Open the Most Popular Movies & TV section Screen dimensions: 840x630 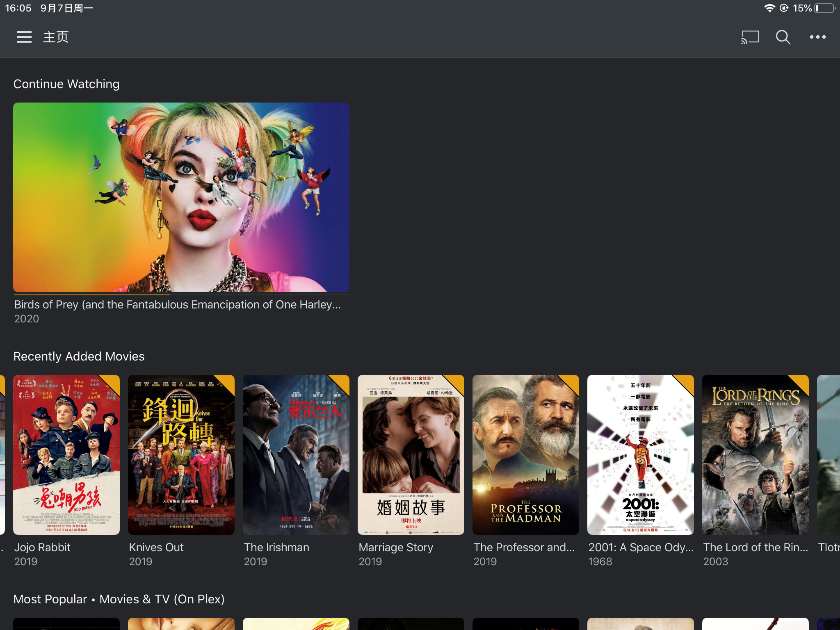(x=119, y=599)
